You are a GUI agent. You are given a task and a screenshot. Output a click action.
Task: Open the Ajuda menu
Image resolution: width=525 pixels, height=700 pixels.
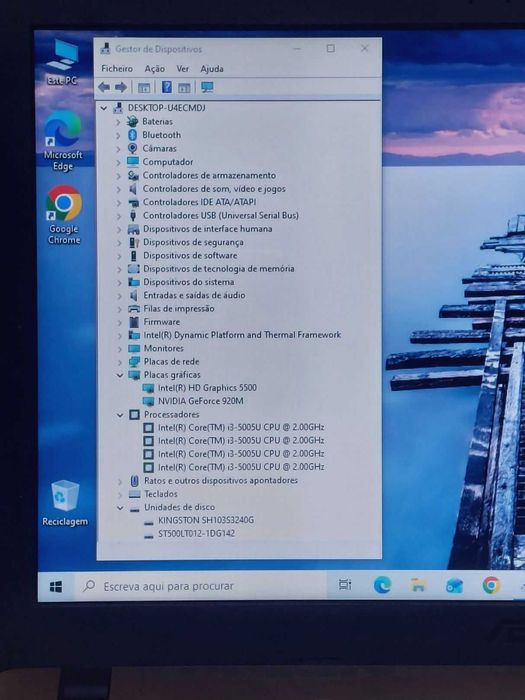point(212,69)
